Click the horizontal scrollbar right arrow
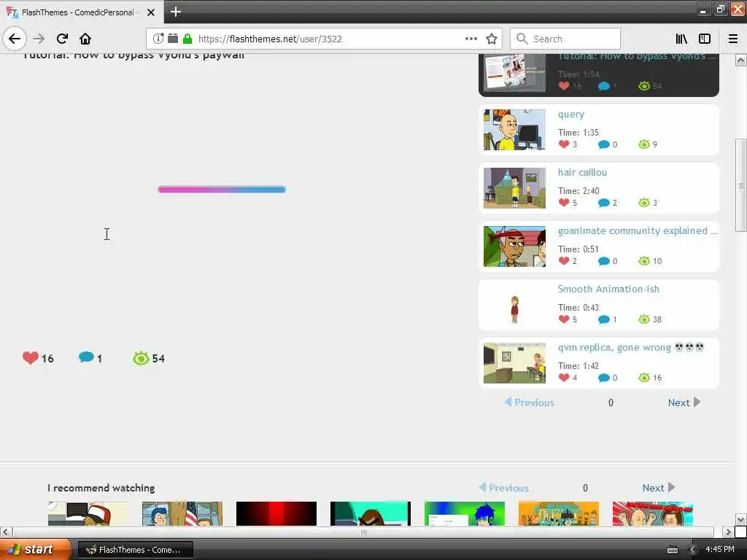The image size is (747, 560). (x=728, y=532)
